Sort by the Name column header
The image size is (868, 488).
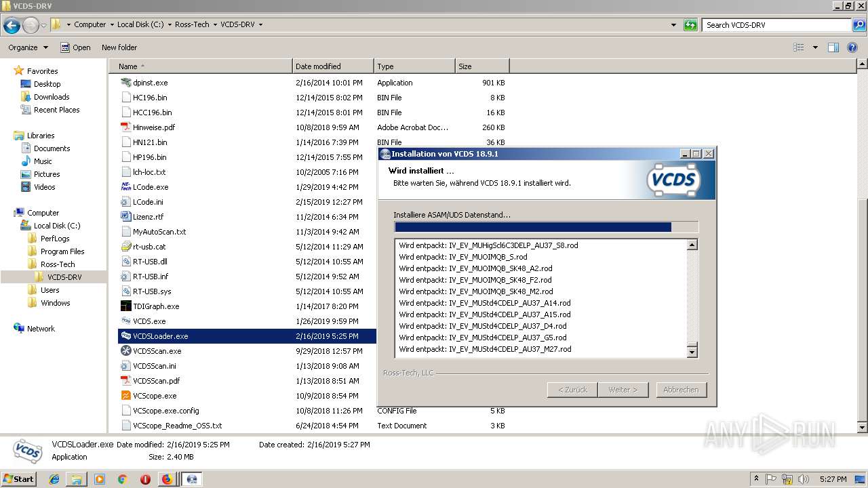click(x=201, y=66)
